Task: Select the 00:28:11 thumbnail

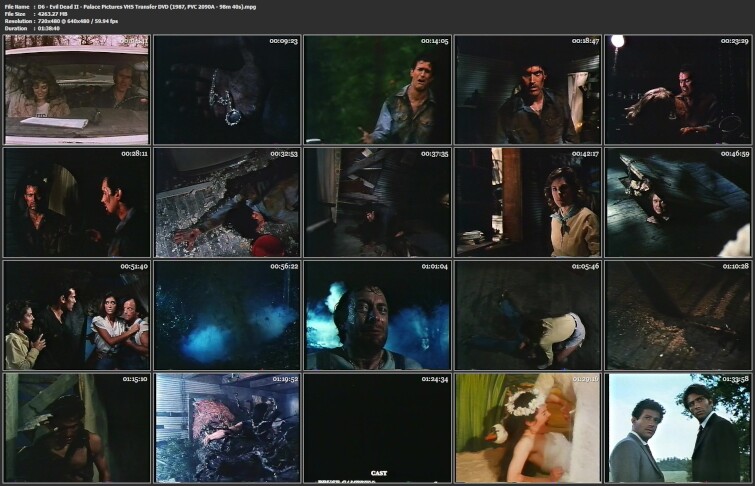Action: (77, 202)
